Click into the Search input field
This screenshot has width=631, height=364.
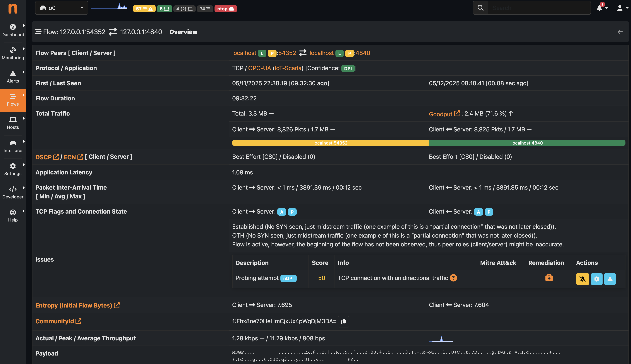pos(539,8)
